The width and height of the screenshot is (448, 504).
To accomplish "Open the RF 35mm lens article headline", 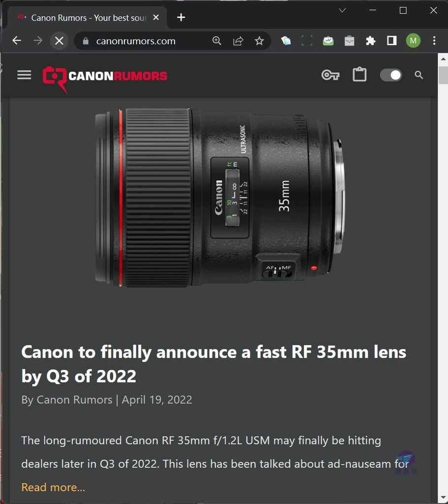I will click(213, 364).
